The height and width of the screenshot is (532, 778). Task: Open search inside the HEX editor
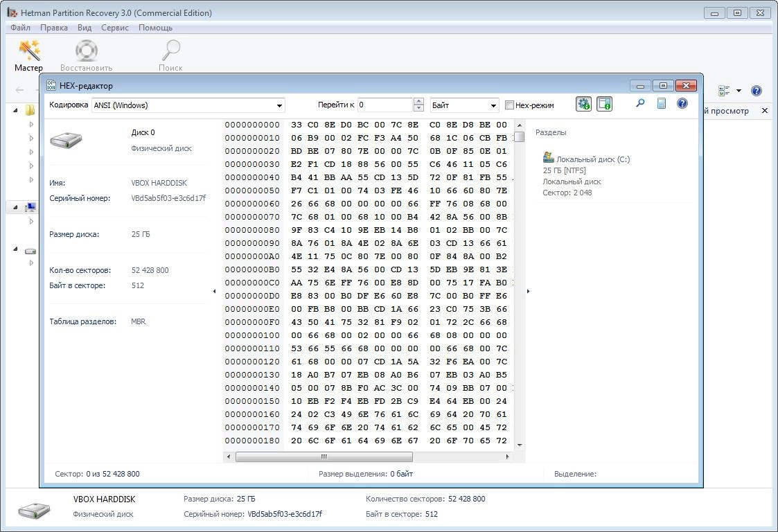click(641, 103)
